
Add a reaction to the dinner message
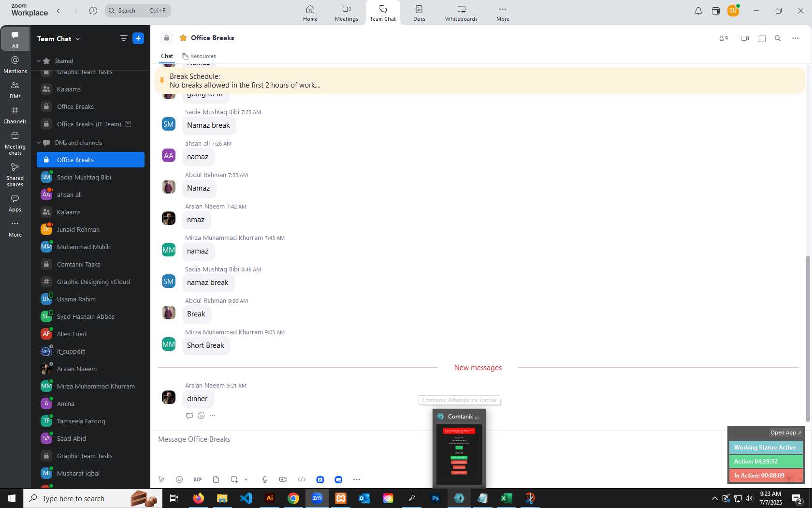(201, 416)
